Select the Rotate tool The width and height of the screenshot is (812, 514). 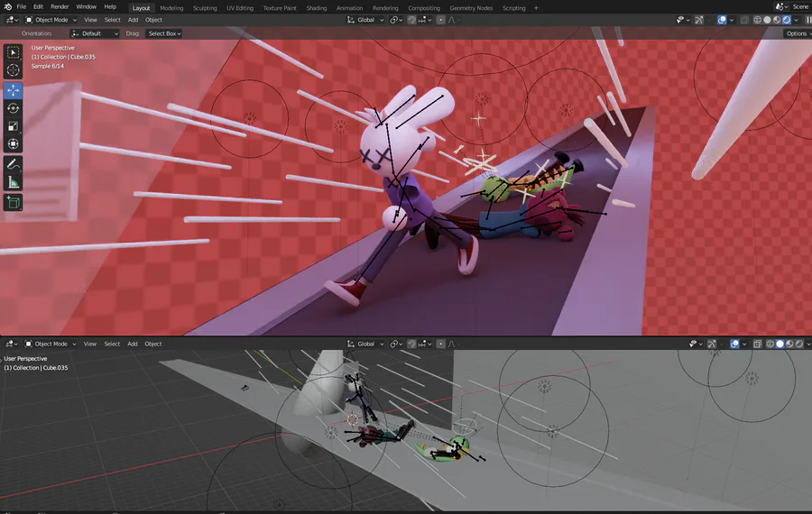coord(13,108)
